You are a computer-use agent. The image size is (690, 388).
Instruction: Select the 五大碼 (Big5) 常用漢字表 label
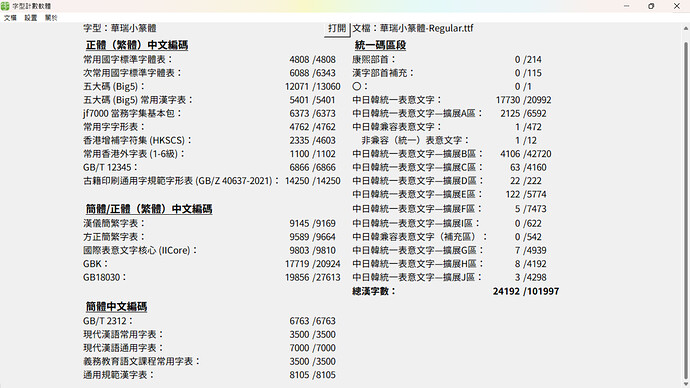pyautogui.click(x=138, y=100)
